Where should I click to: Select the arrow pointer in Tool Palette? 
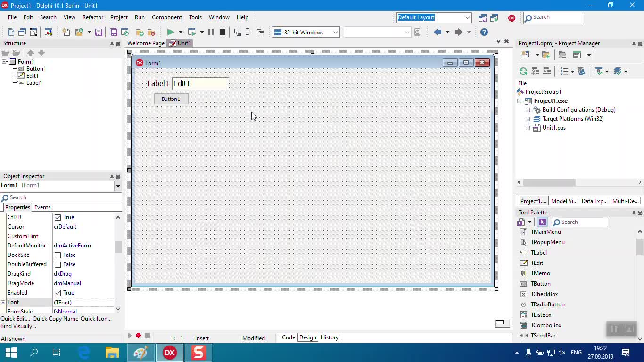pos(542,222)
